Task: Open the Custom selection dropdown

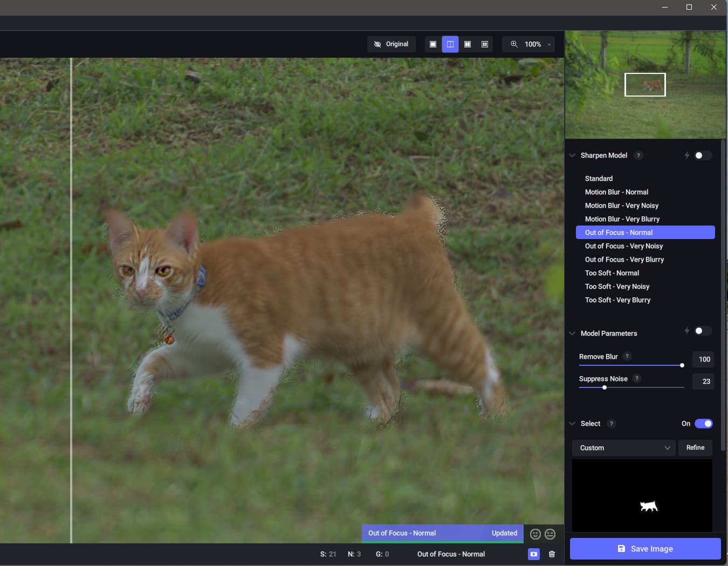Action: [623, 448]
